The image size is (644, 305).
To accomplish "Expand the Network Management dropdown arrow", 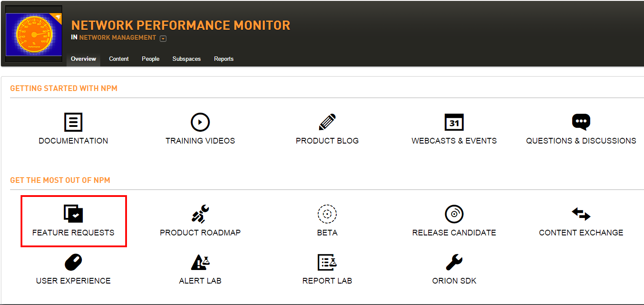I will pos(163,39).
